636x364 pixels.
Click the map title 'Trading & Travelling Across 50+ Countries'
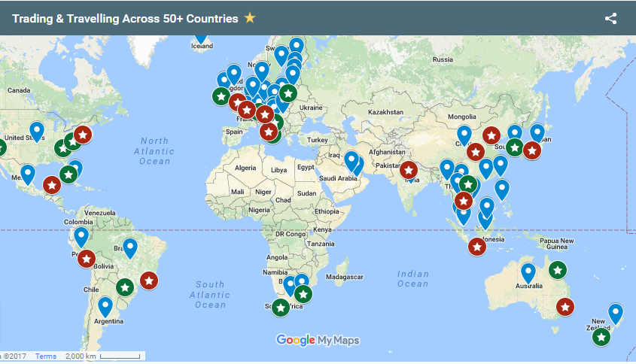(x=125, y=18)
